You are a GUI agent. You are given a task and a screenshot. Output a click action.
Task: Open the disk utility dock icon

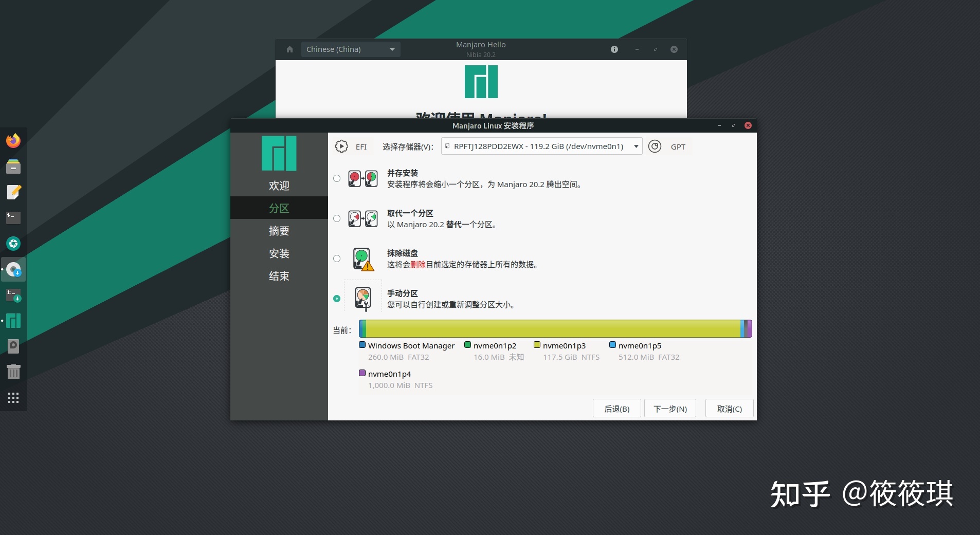13,346
